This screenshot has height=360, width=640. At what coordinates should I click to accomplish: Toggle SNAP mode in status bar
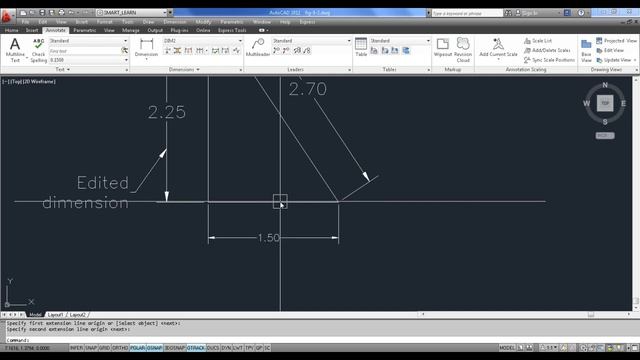[x=91, y=348]
